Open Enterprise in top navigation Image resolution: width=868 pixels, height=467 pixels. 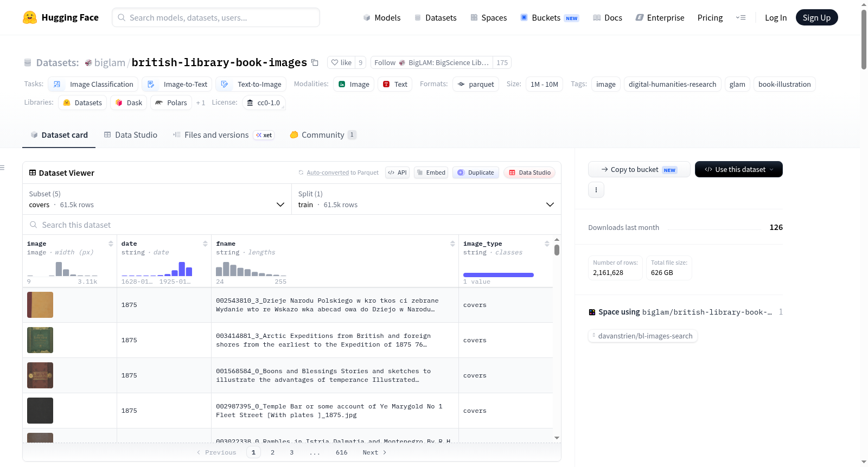(x=660, y=18)
